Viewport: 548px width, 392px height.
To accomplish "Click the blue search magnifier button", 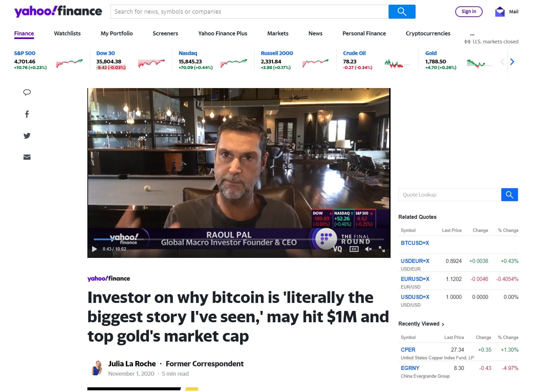I will click(402, 12).
